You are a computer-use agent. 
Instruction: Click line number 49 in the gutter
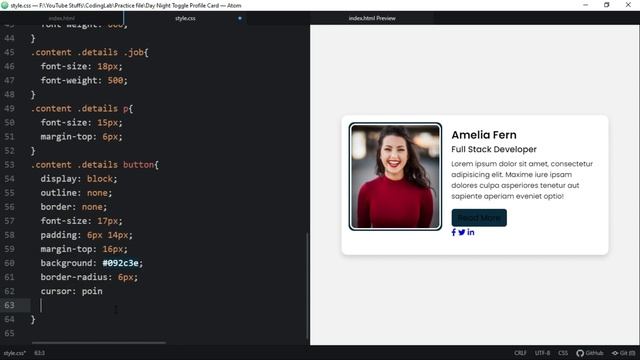pos(9,109)
